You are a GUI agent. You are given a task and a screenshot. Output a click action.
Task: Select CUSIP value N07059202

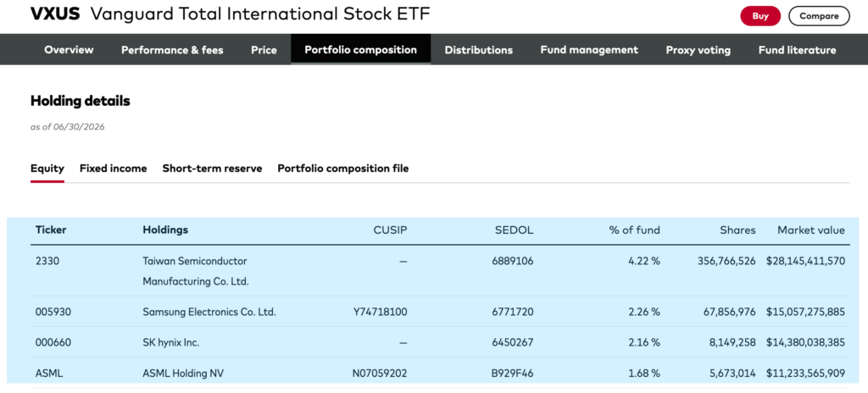[x=380, y=374]
